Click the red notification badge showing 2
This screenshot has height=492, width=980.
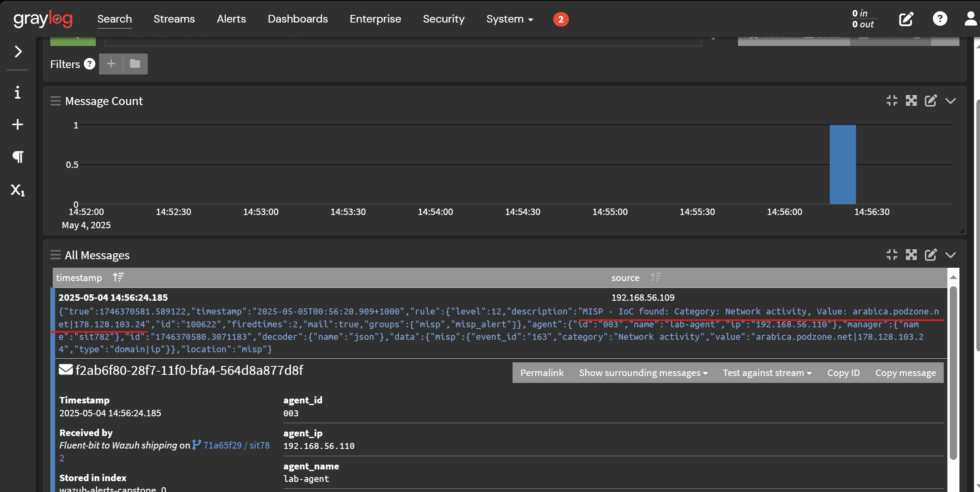pyautogui.click(x=561, y=19)
